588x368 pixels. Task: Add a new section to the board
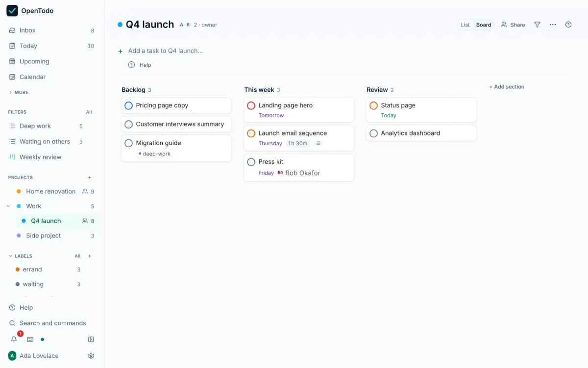(507, 87)
